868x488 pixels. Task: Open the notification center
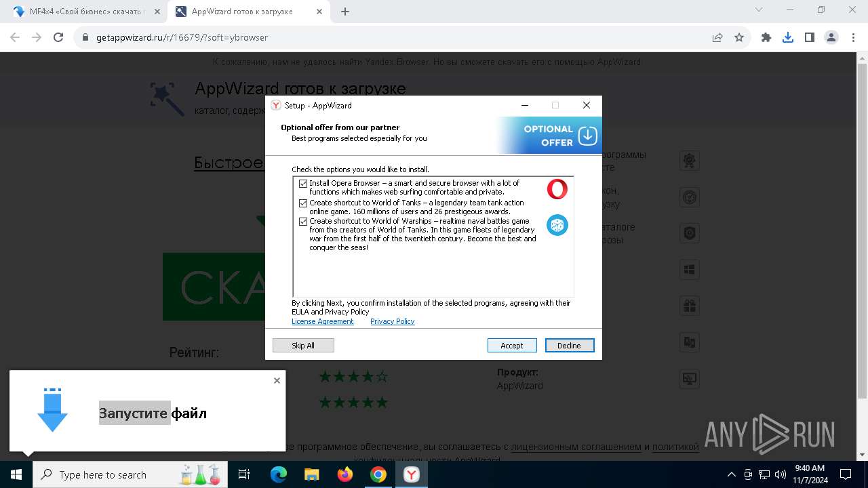(x=846, y=474)
